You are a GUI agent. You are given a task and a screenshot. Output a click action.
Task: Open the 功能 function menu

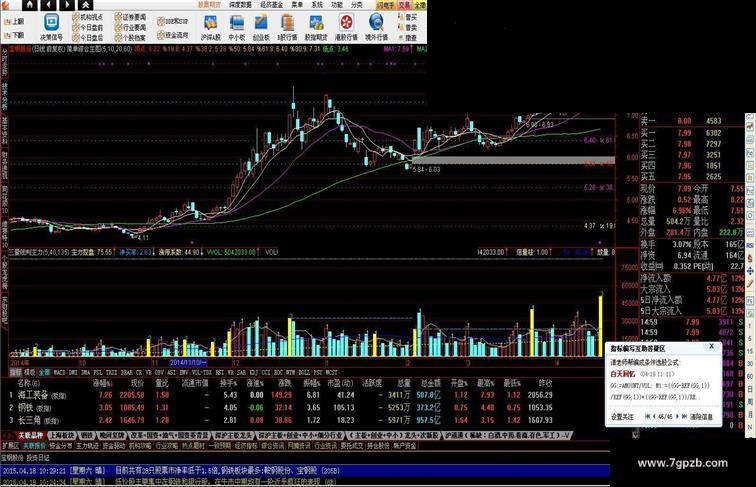point(337,5)
